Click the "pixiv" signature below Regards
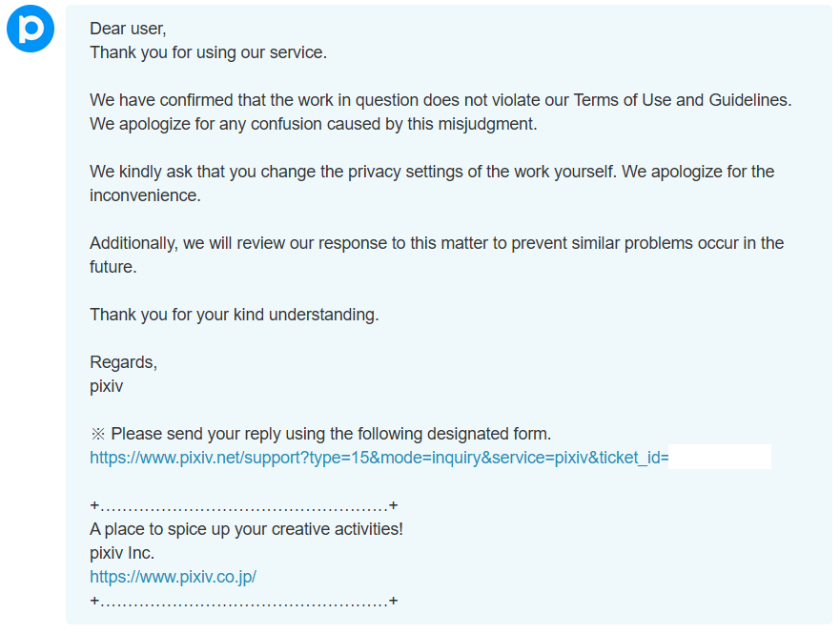This screenshot has height=634, width=840. (106, 386)
